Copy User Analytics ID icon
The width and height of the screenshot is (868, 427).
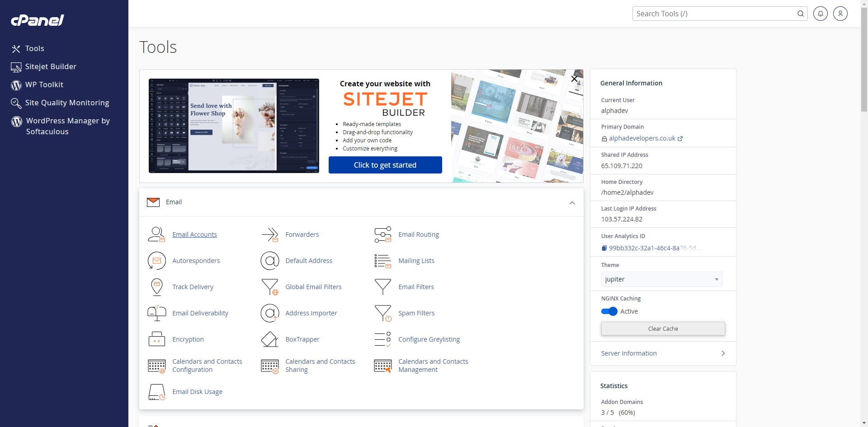tap(604, 248)
